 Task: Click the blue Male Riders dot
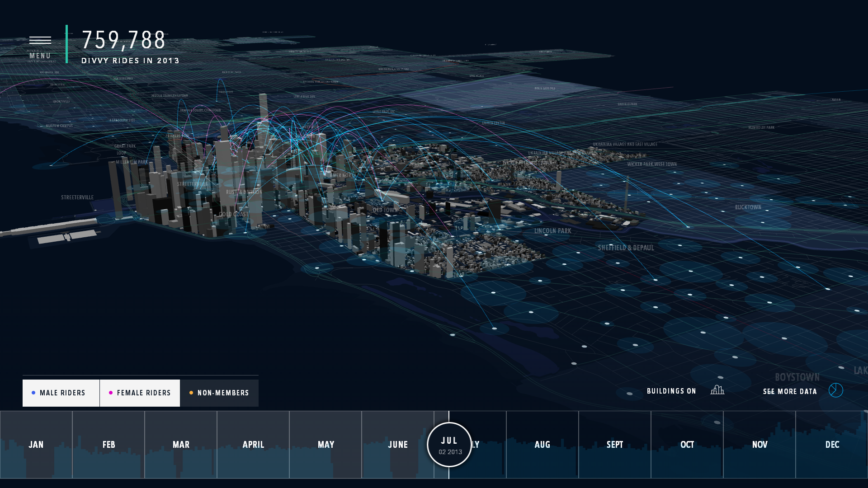33,393
